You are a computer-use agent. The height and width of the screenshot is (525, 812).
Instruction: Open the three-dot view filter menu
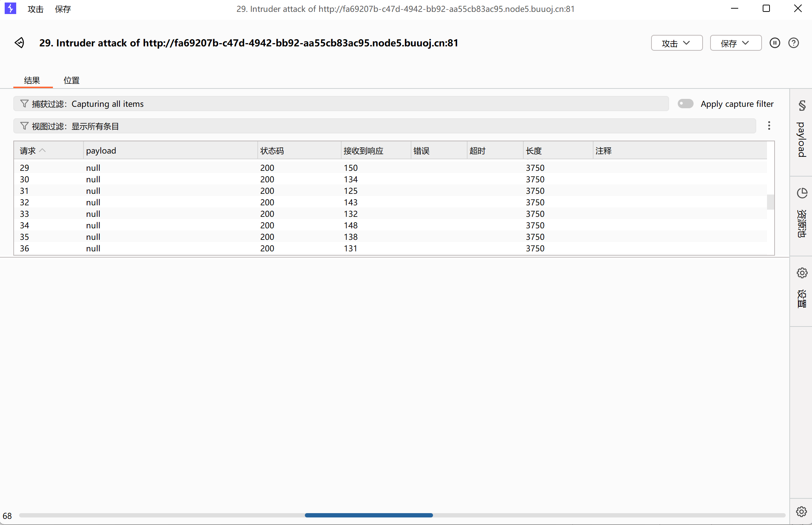click(x=769, y=125)
